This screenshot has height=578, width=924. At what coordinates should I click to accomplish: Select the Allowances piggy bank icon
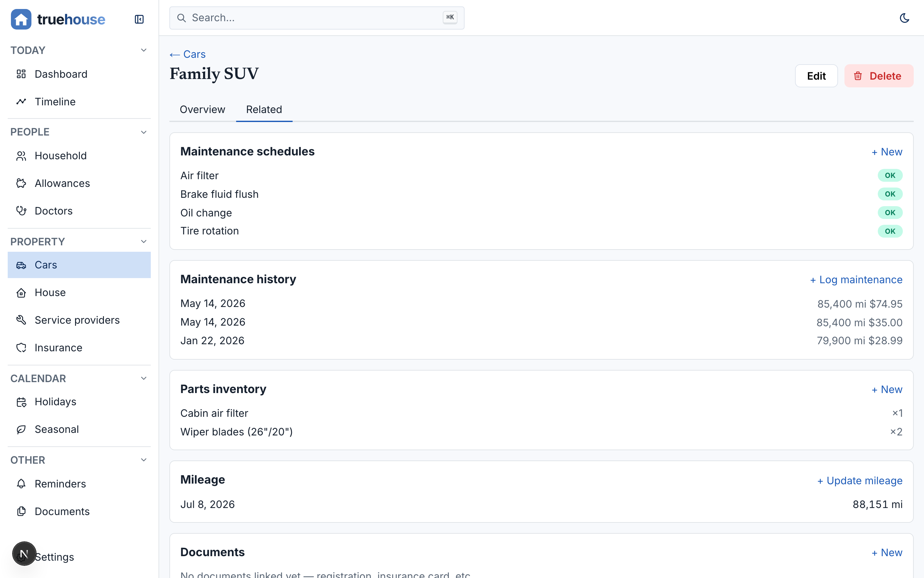coord(21,183)
